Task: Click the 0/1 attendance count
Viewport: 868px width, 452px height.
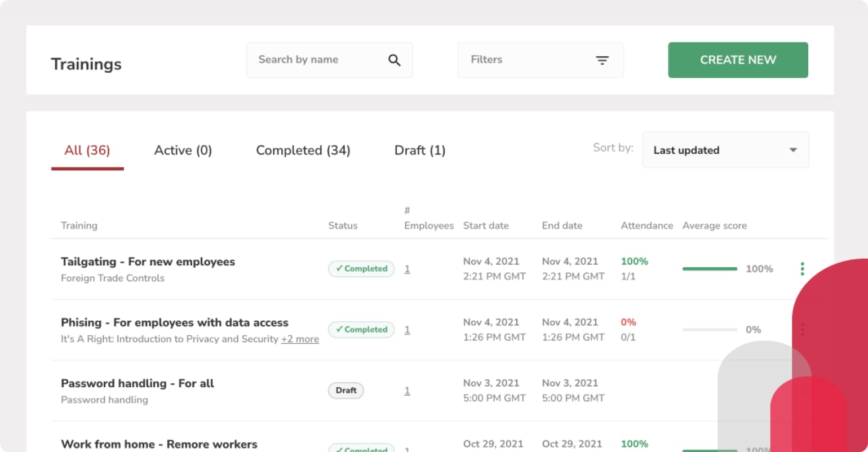Action: 628,337
